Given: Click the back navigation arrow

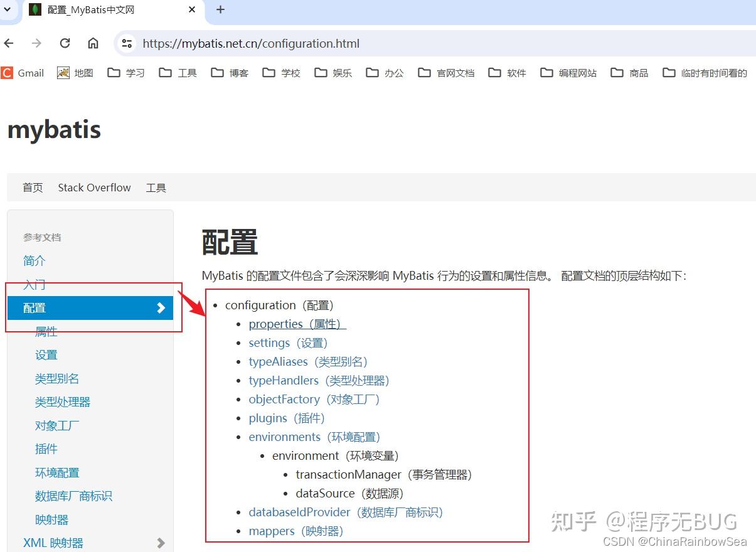Looking at the screenshot, I should 8,43.
